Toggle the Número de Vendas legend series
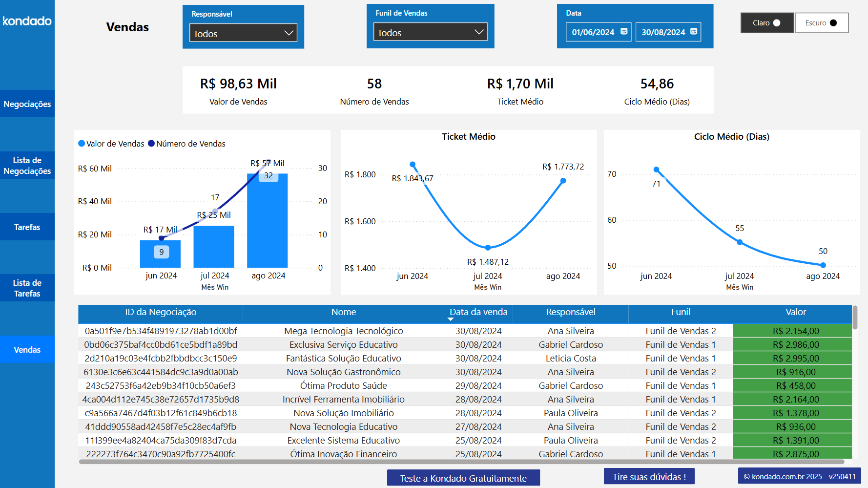 [x=187, y=144]
